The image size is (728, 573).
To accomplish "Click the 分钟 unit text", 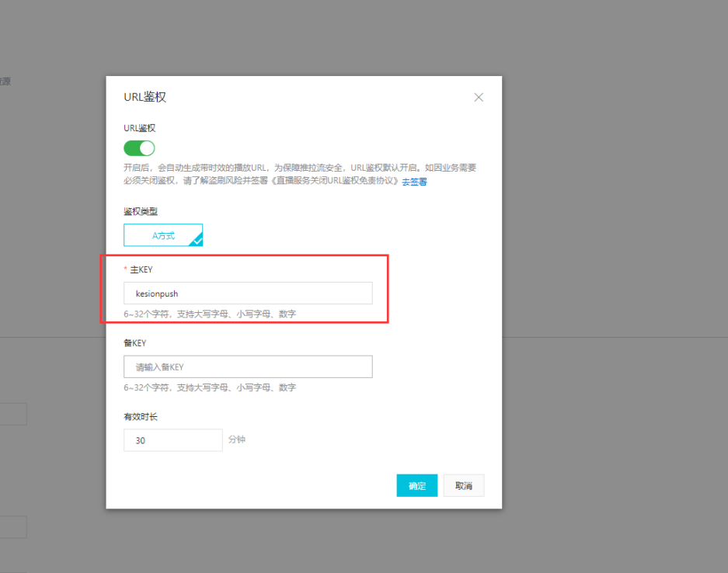I will click(237, 439).
